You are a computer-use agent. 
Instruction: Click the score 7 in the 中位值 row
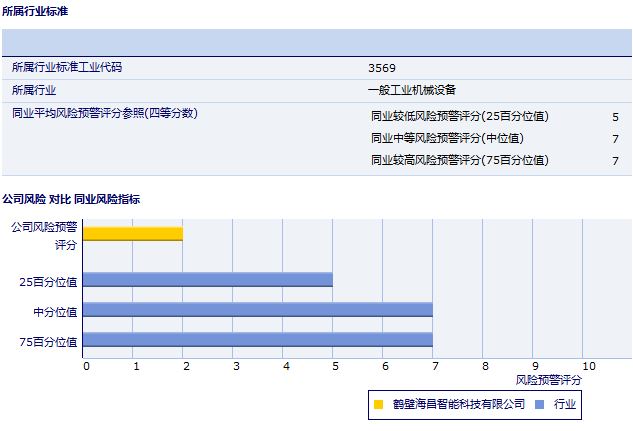click(615, 139)
